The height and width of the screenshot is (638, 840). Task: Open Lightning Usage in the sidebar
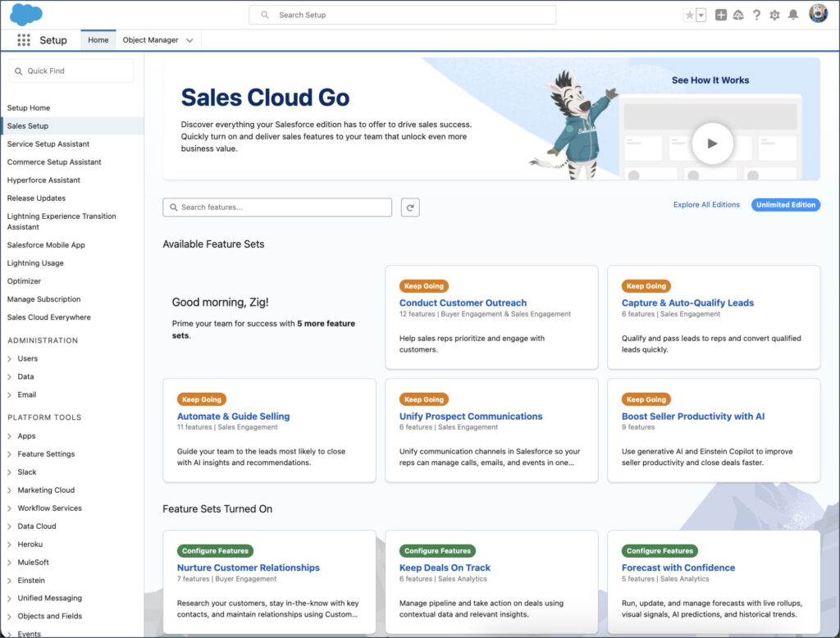[x=35, y=263]
